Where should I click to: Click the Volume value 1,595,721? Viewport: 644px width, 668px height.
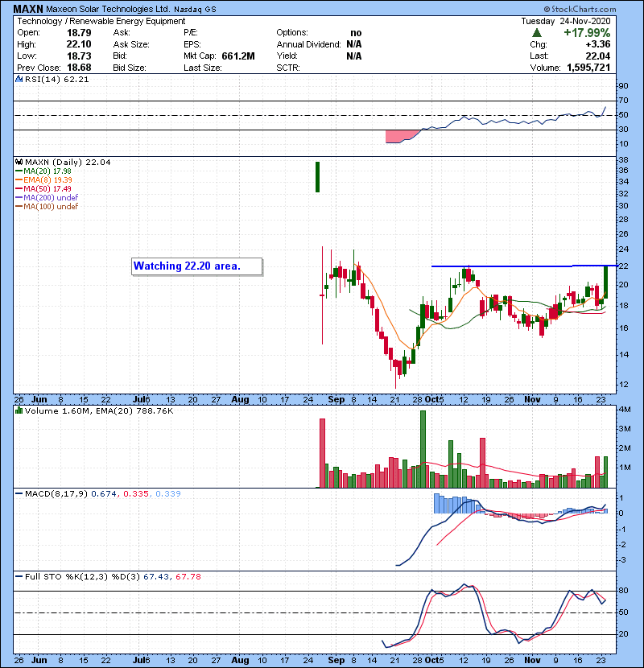(588, 68)
